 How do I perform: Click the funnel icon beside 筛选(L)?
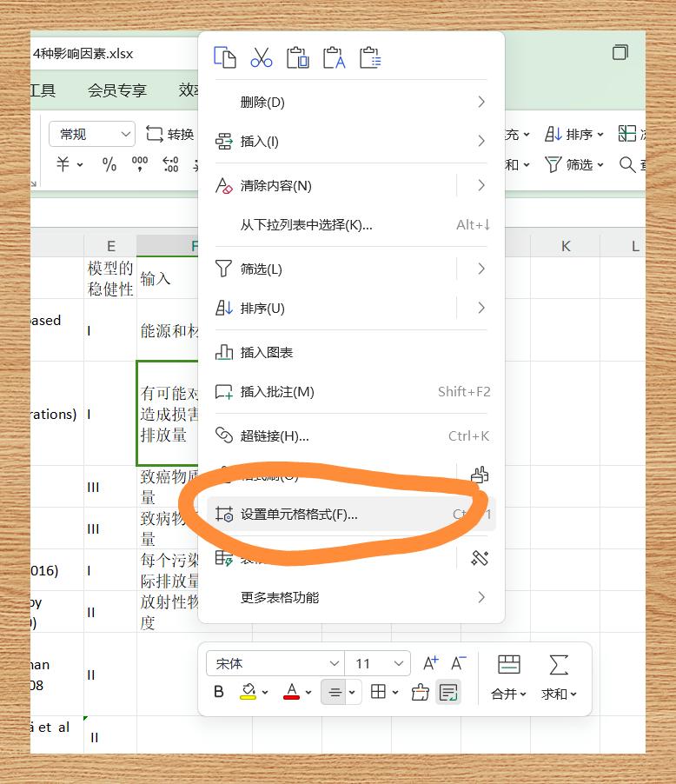tap(223, 269)
